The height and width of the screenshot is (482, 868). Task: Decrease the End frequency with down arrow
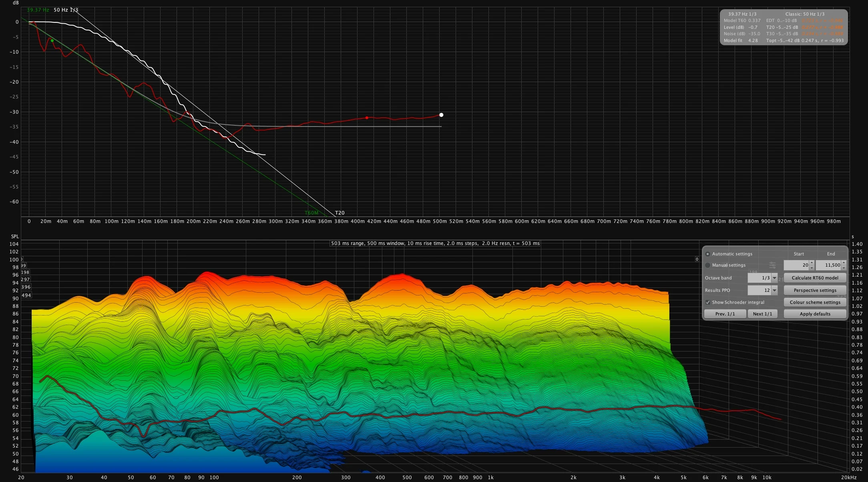pyautogui.click(x=844, y=267)
